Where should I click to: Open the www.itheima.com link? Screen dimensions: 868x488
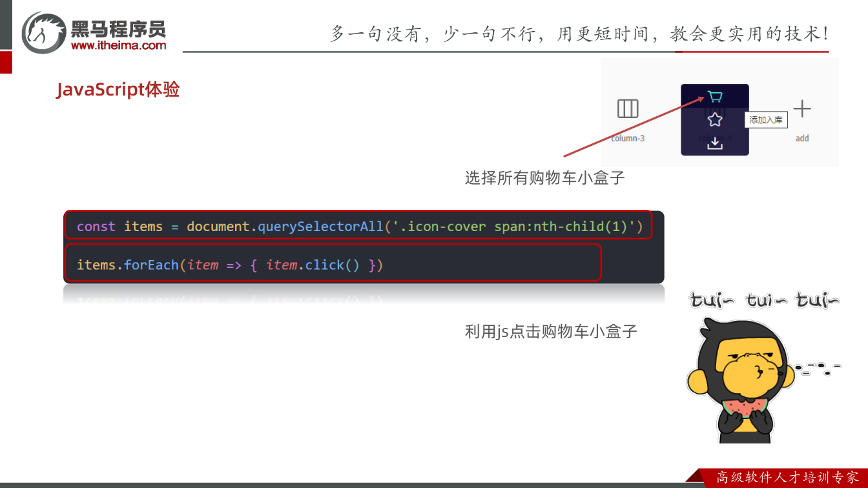[118, 45]
